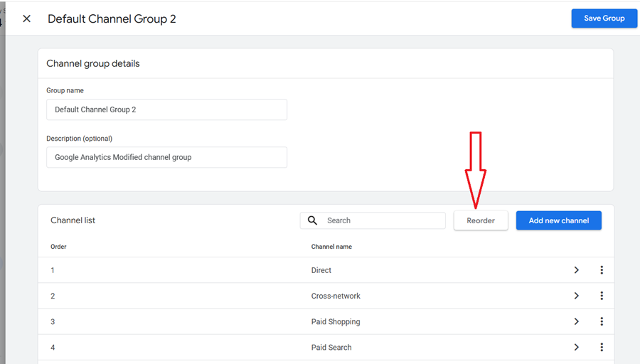Expand the Cross-network channel chevron
This screenshot has height=364, width=640.
click(x=576, y=296)
